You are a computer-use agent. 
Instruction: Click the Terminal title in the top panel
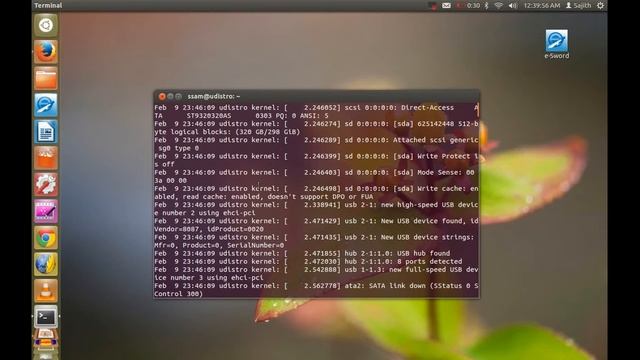(48, 5)
